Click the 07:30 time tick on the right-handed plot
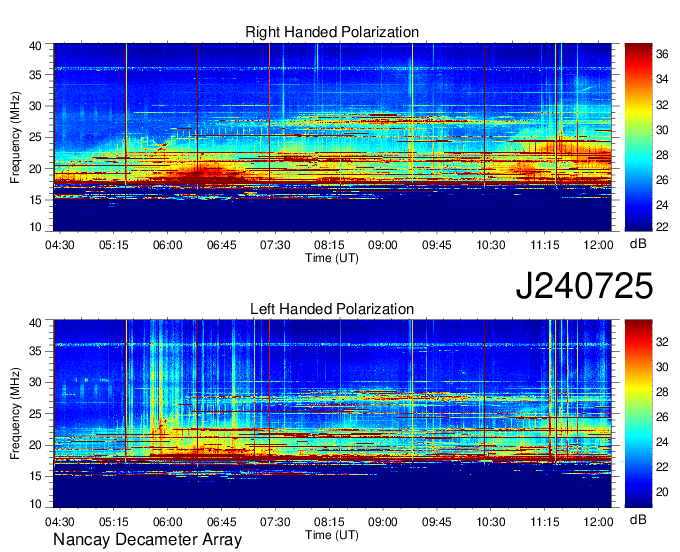The height and width of the screenshot is (552, 680). (x=275, y=245)
